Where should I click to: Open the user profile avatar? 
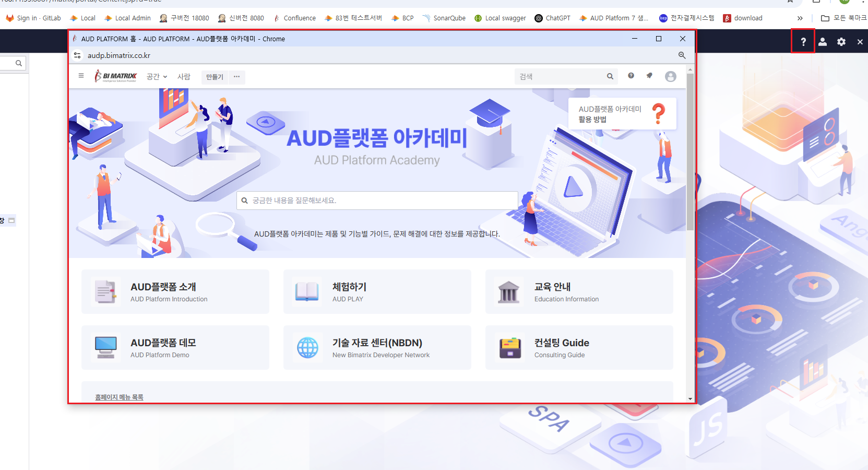671,77
